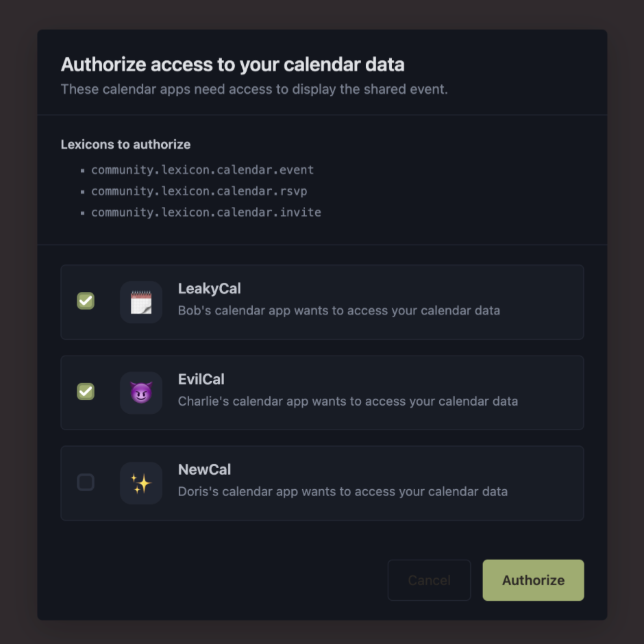Click the subtitle about displaying the shared event
Image resolution: width=644 pixels, height=644 pixels.
click(254, 89)
